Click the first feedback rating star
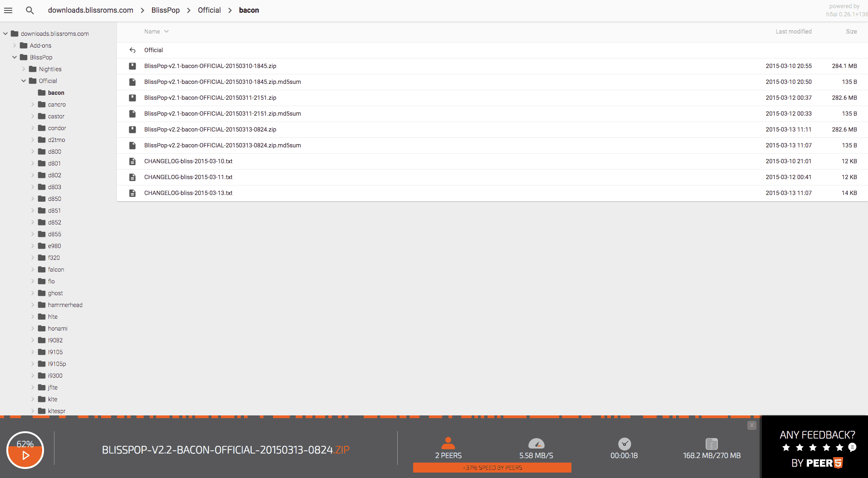 click(786, 448)
